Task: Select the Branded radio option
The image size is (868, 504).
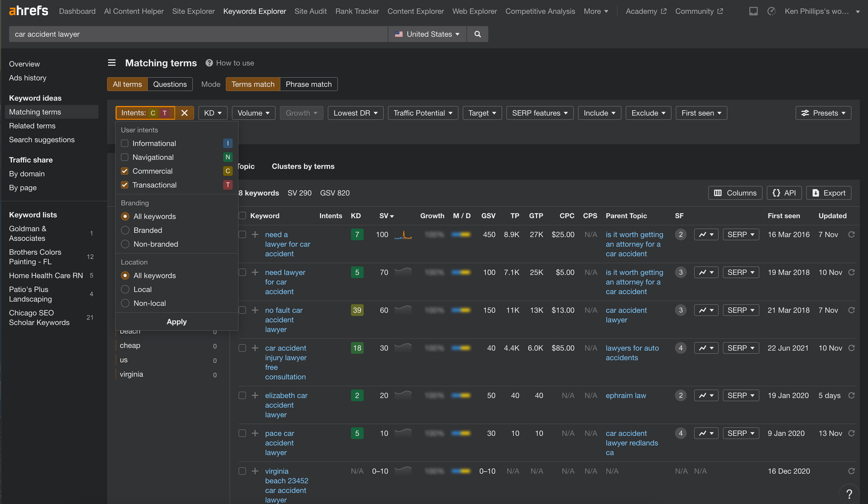Action: [x=125, y=230]
